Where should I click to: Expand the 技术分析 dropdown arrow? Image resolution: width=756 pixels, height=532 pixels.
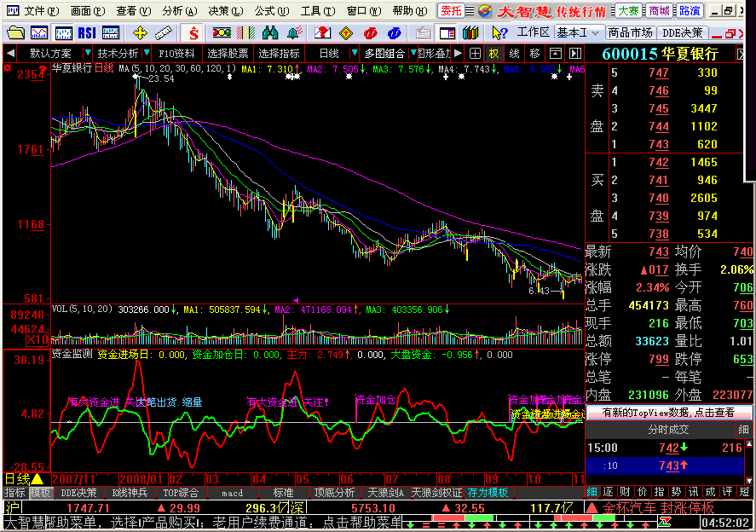coord(147,53)
